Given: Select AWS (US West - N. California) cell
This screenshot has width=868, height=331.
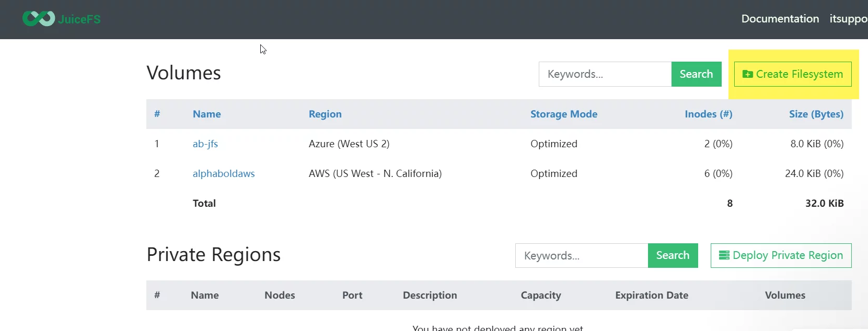Looking at the screenshot, I should tap(375, 173).
